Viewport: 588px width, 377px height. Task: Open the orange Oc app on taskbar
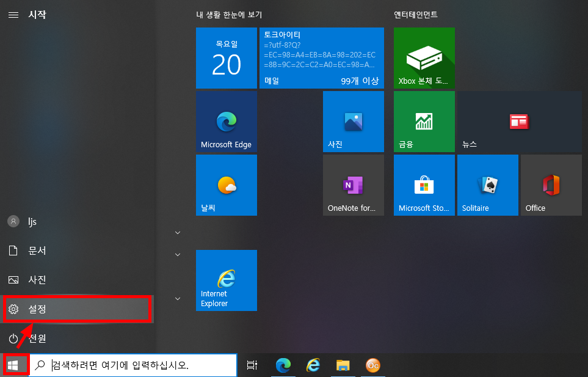pos(372,365)
